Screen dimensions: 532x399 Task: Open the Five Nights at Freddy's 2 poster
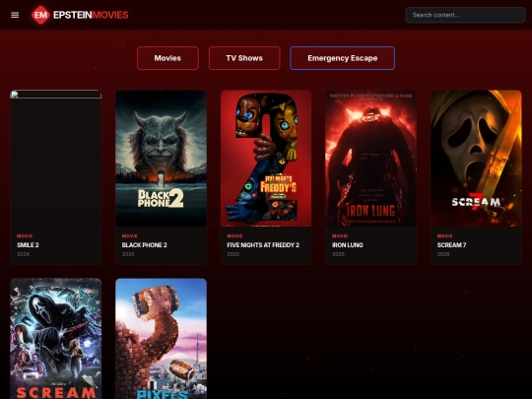tap(266, 159)
